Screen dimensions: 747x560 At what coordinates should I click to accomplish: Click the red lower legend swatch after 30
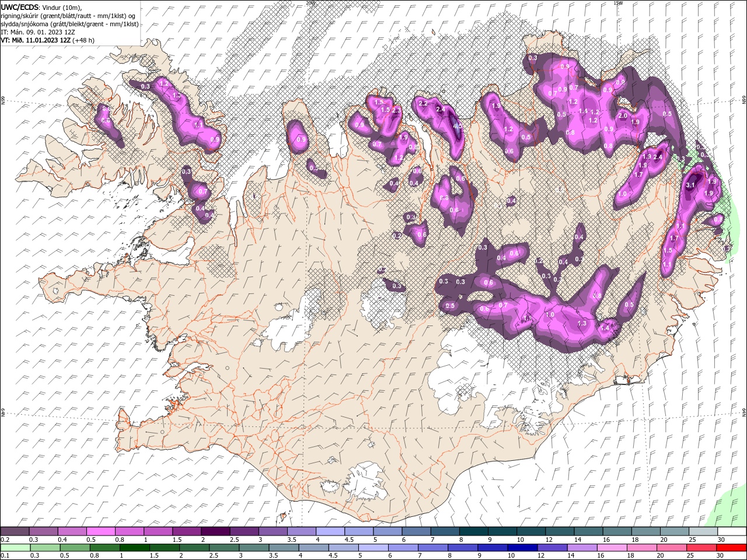731,548
